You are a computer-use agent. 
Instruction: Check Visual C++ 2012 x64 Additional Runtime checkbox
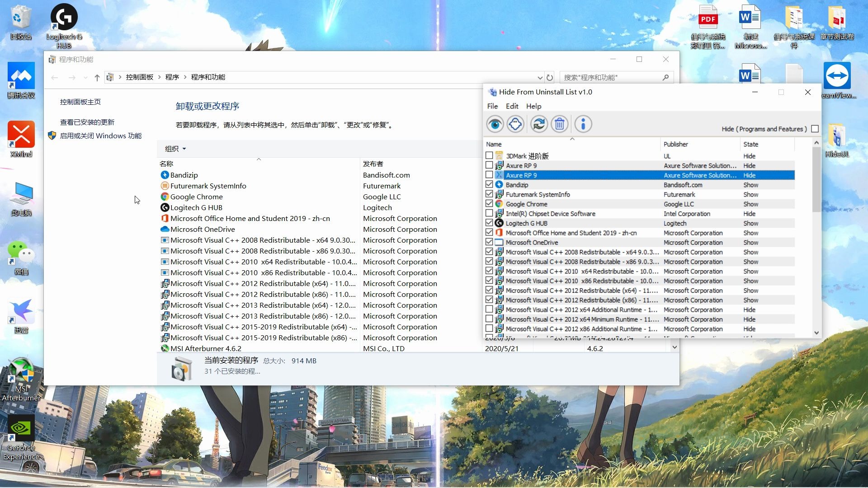point(489,310)
